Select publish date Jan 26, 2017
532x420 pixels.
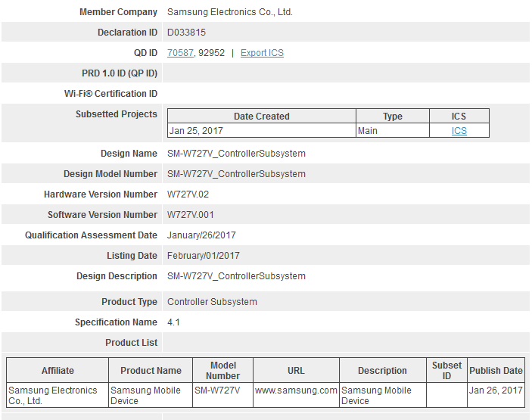pos(496,395)
